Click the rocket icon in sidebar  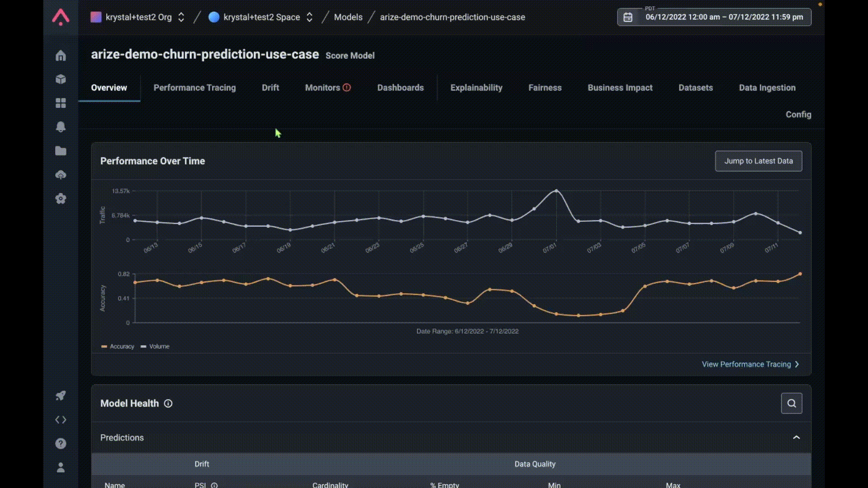61,396
